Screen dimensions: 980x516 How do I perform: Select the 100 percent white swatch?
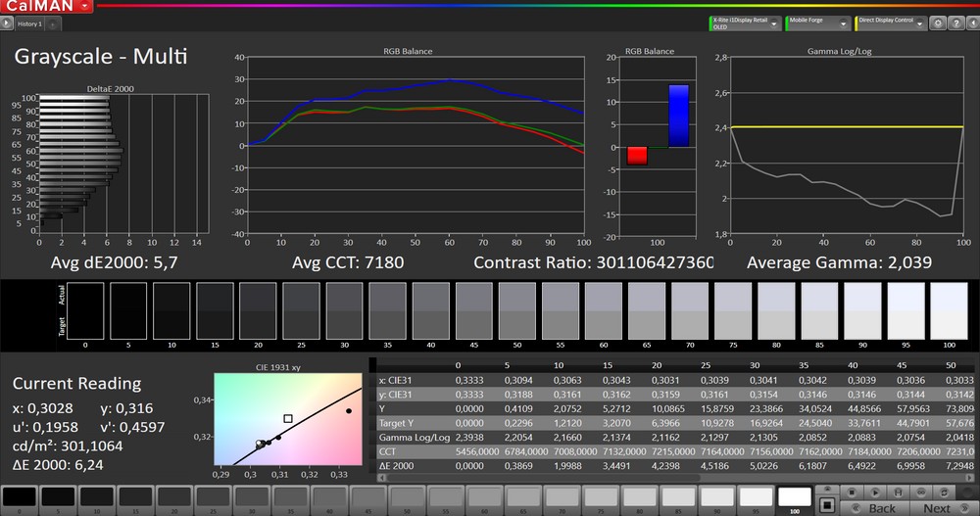point(795,498)
